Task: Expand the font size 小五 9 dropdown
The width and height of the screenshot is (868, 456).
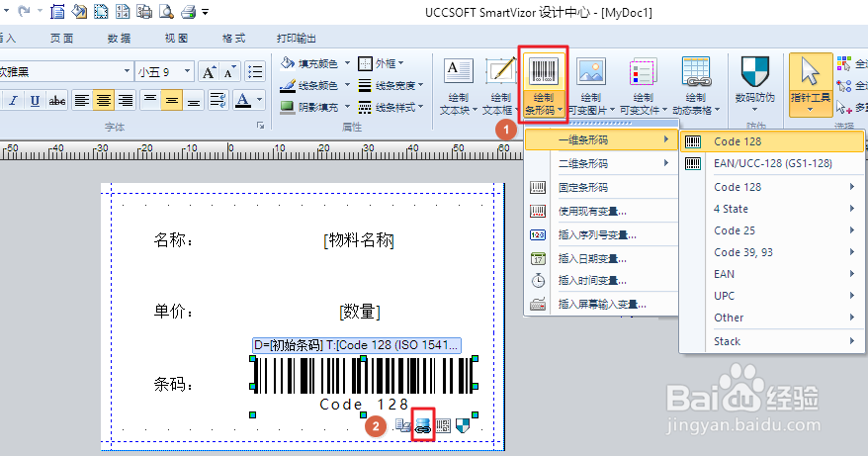Action: [187, 71]
